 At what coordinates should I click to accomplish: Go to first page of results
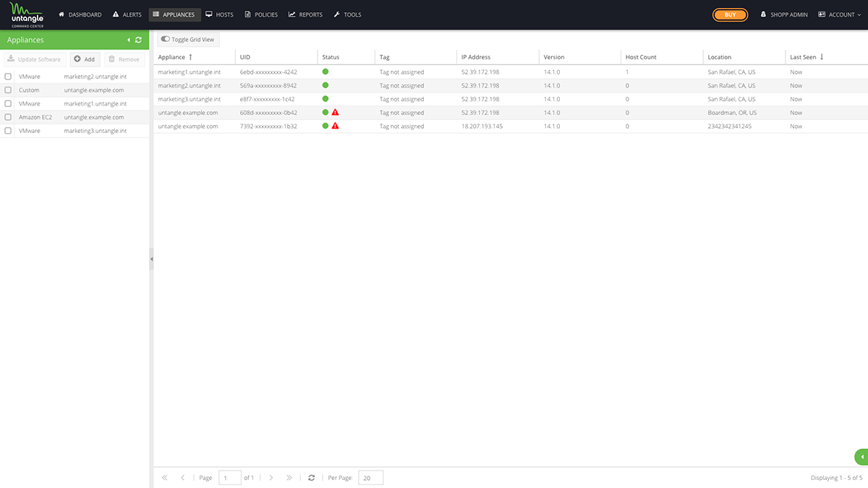click(x=165, y=478)
